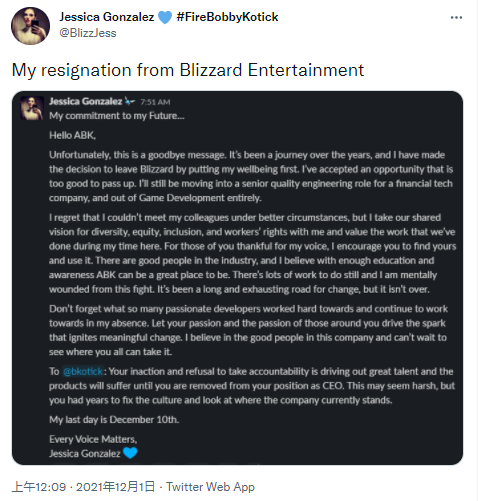Click the status emoji next to Slack sender name
478x501 pixels.
130,101
